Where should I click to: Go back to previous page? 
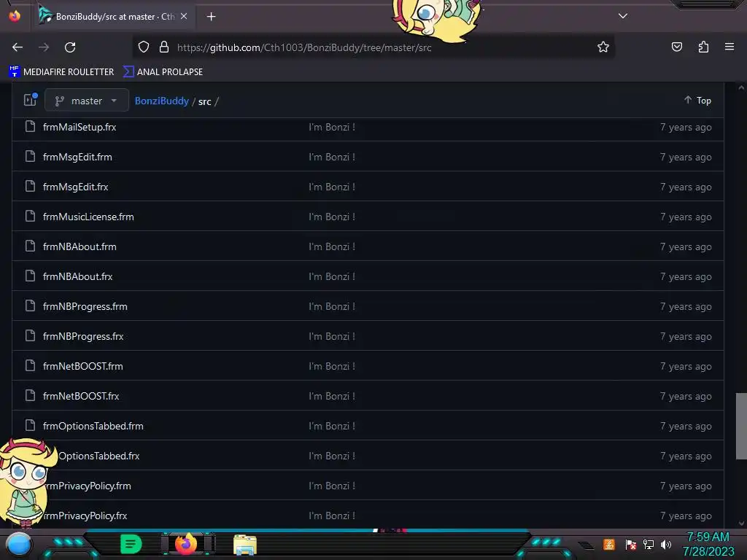pyautogui.click(x=18, y=47)
